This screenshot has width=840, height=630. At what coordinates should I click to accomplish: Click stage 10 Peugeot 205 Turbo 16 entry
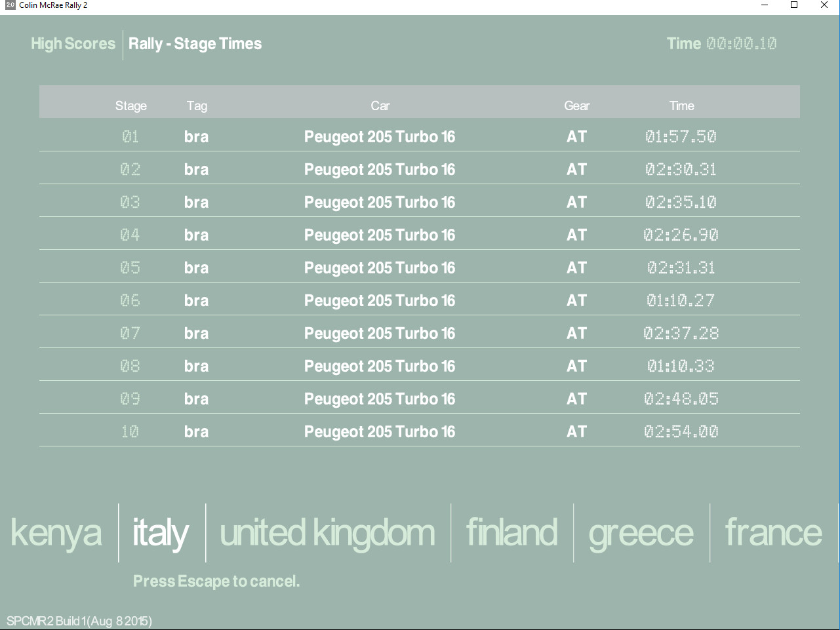[379, 431]
